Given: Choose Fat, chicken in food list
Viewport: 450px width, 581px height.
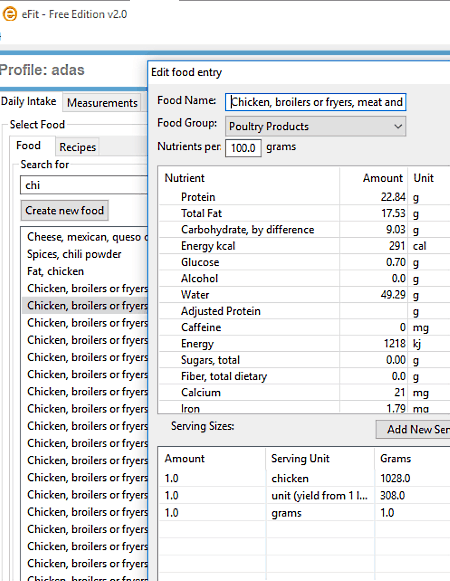Looking at the screenshot, I should pos(56,271).
